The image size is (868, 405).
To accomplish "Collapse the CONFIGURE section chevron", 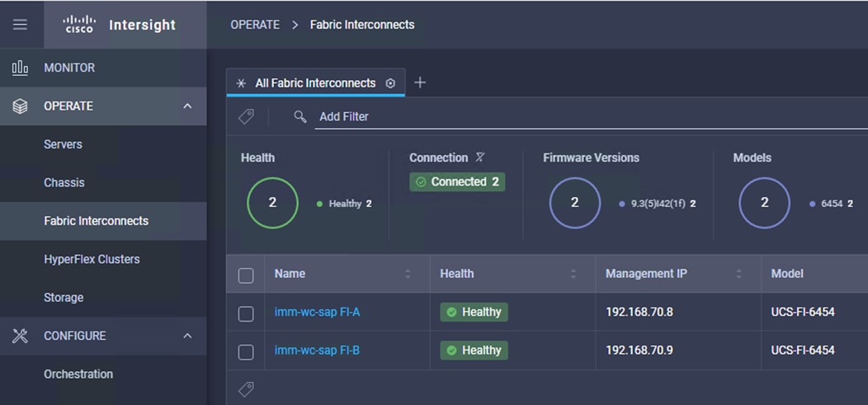I will coord(187,335).
